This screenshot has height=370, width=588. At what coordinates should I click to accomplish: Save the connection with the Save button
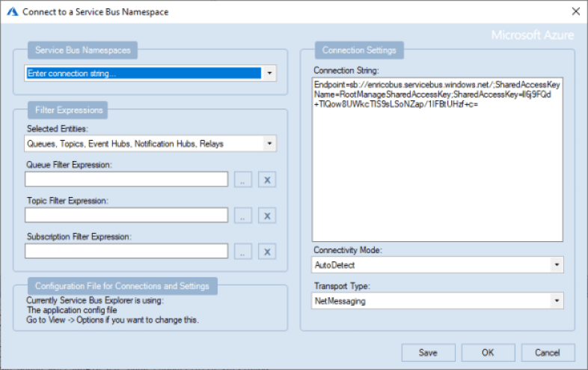click(x=428, y=353)
